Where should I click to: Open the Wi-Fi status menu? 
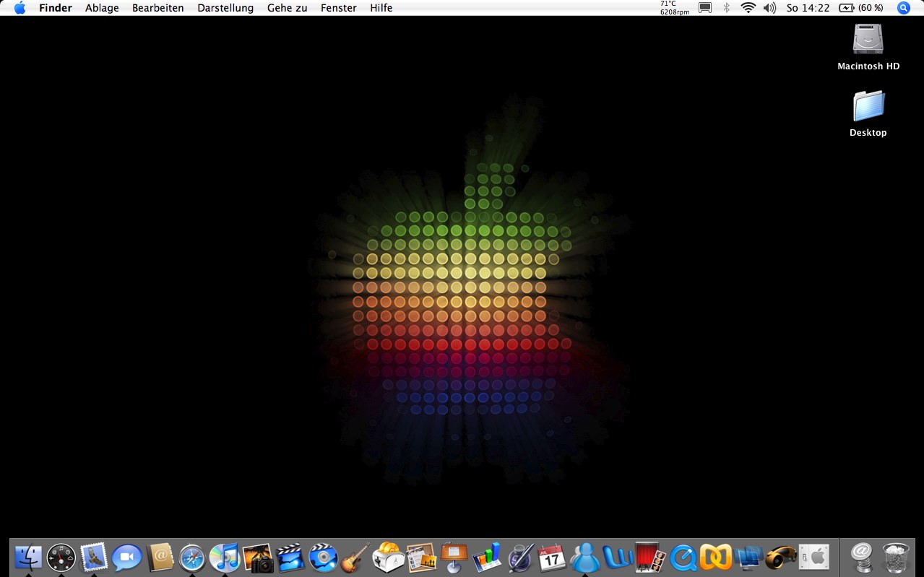pyautogui.click(x=748, y=8)
